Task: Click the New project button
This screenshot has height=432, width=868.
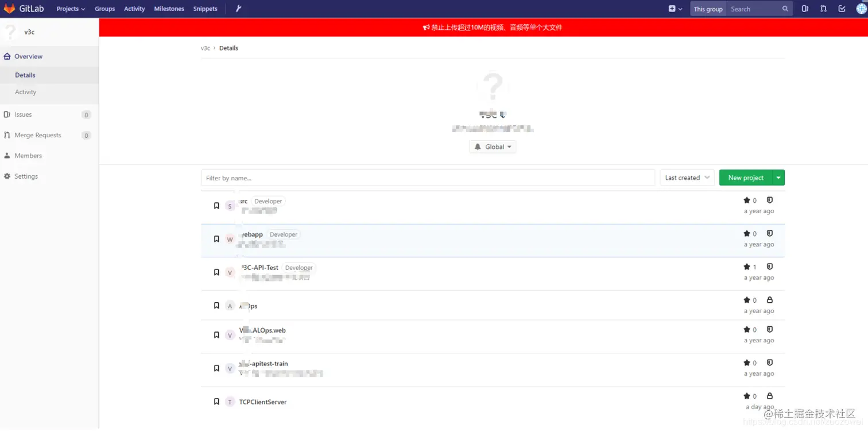Action: (x=746, y=178)
